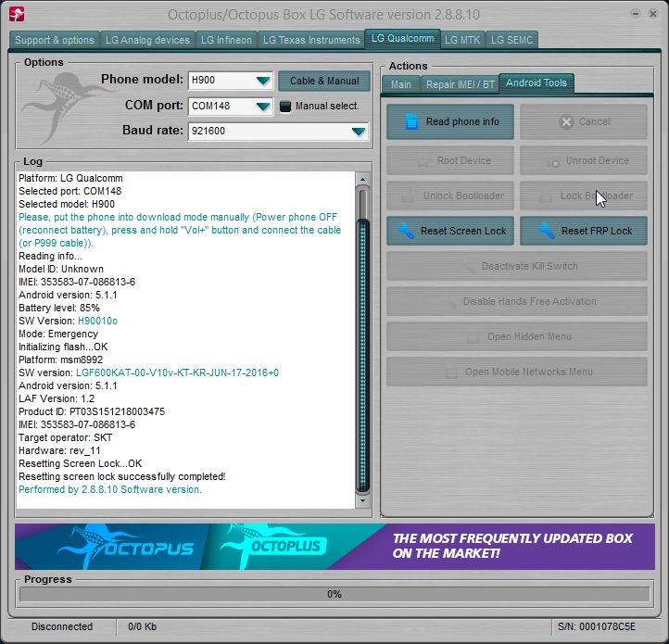
Task: Expand the Baud rate dropdown
Action: pos(359,132)
